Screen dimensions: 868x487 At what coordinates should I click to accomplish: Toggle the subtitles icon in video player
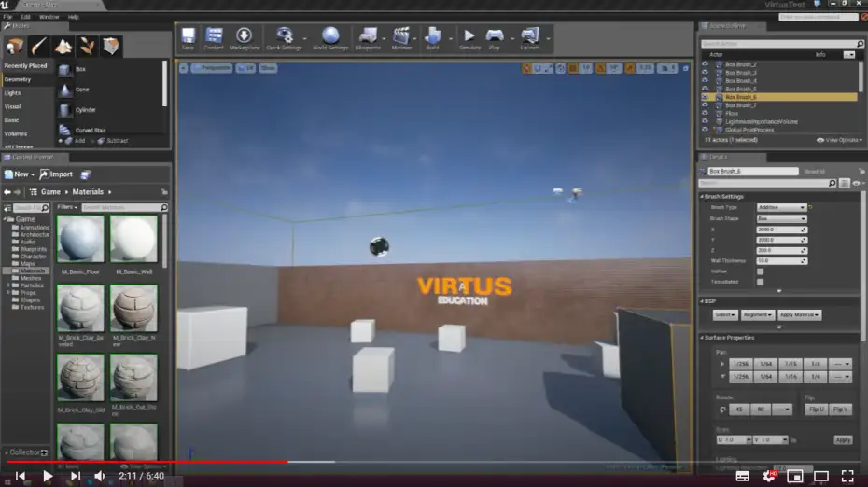tap(742, 476)
